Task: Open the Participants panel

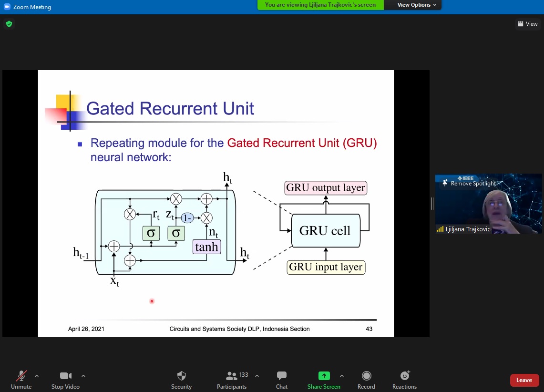Action: click(x=232, y=376)
